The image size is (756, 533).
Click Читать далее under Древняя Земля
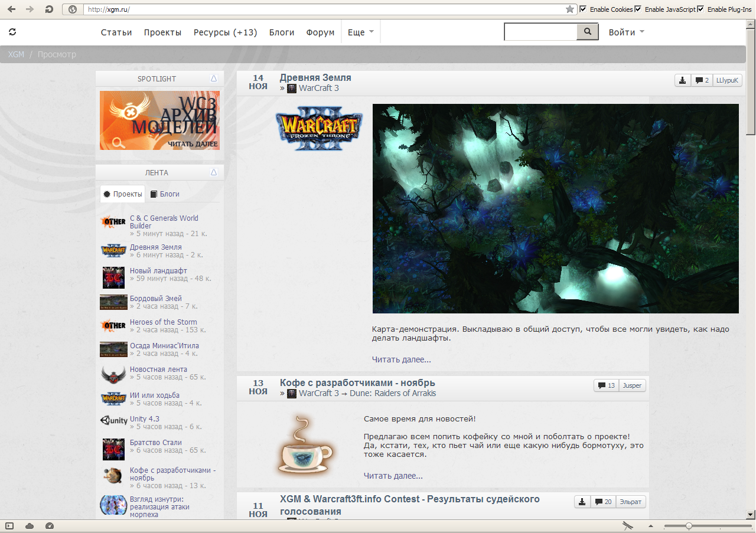[402, 359]
